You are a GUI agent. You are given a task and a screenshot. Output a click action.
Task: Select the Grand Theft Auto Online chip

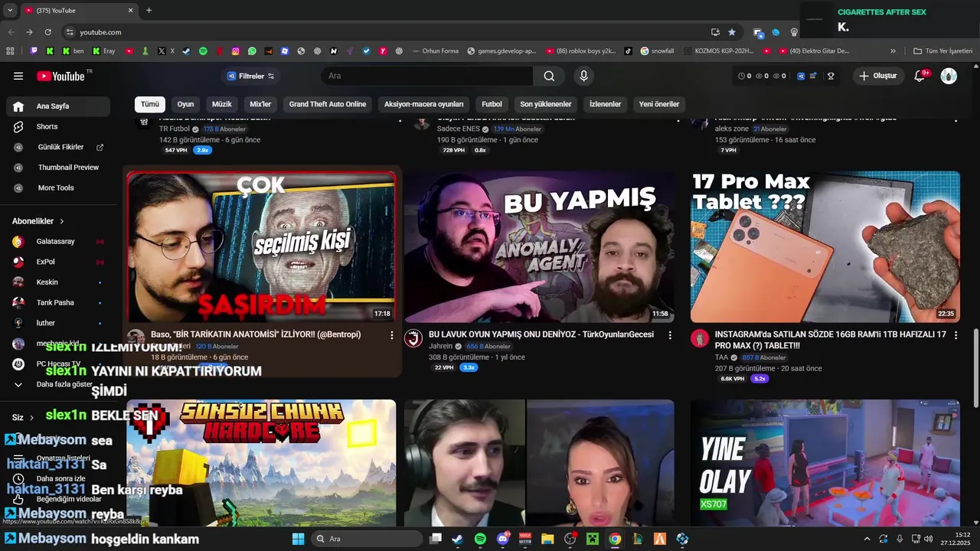328,104
